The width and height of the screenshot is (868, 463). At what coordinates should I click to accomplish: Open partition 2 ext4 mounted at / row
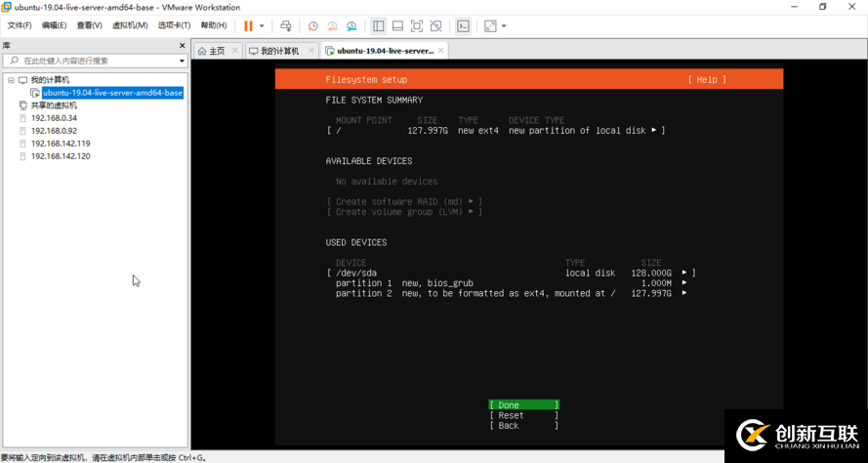[511, 294]
